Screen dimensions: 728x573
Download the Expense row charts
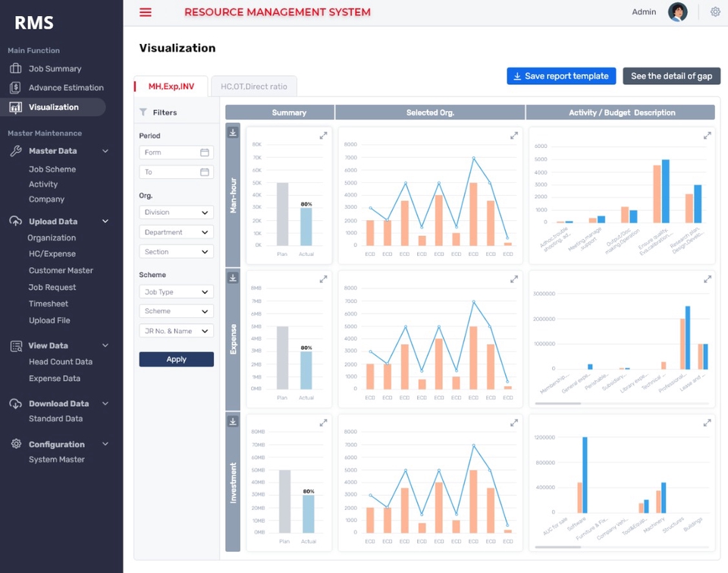click(x=233, y=278)
